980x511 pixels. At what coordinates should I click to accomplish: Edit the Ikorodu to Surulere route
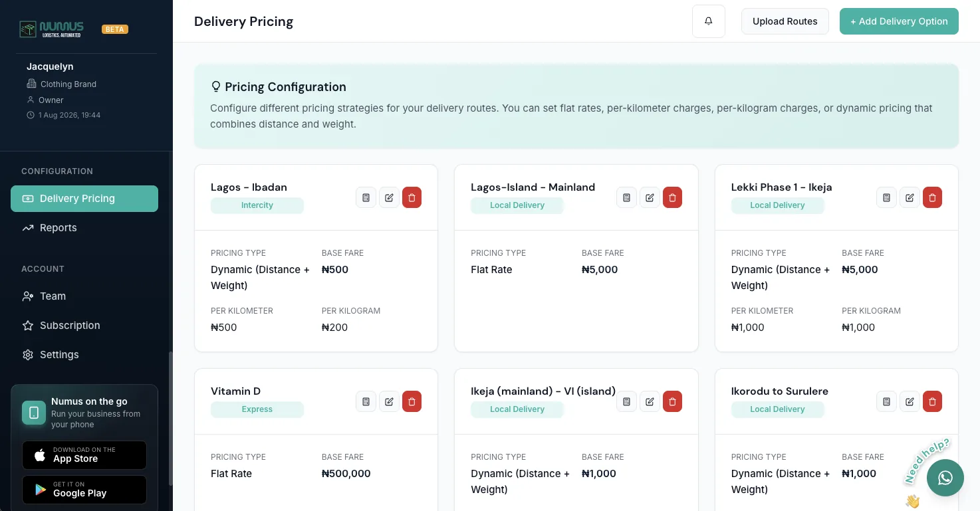pos(910,401)
